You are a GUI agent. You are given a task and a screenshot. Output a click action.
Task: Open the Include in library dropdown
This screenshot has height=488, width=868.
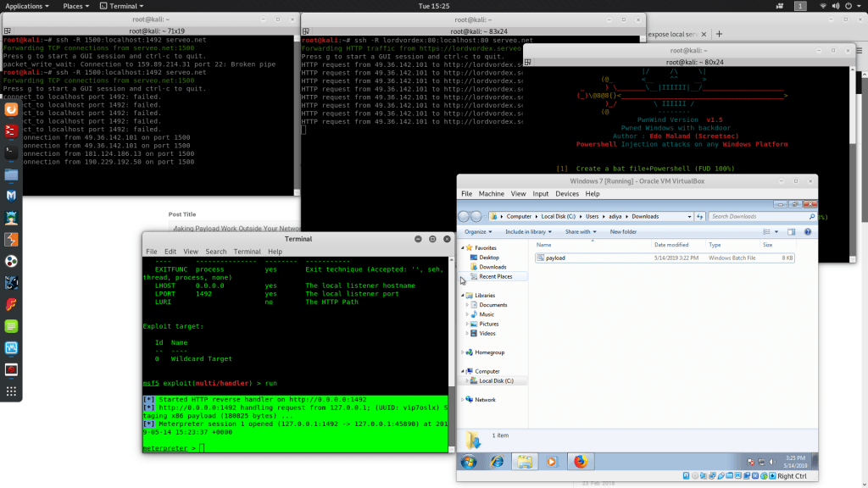[528, 232]
